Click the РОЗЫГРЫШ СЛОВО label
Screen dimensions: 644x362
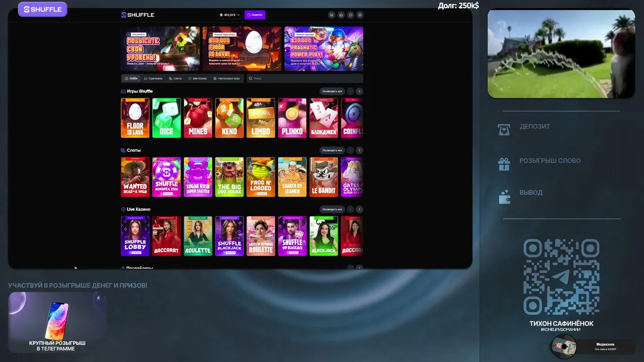550,161
